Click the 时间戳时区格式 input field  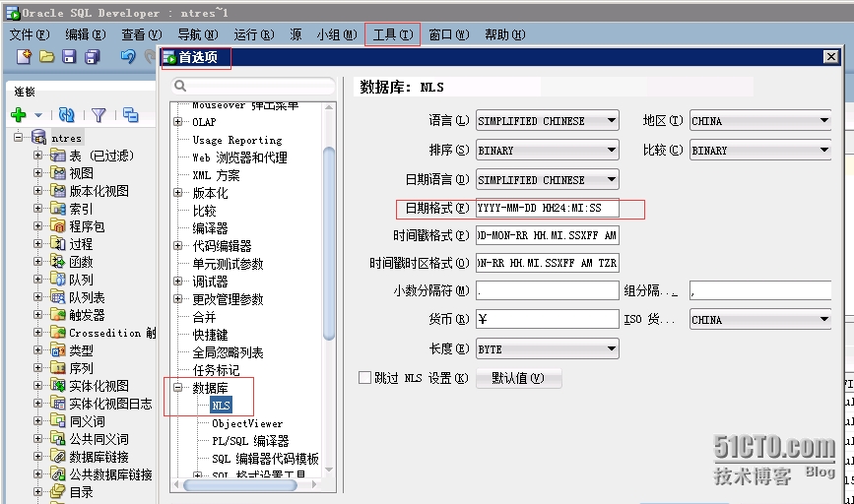tap(548, 264)
